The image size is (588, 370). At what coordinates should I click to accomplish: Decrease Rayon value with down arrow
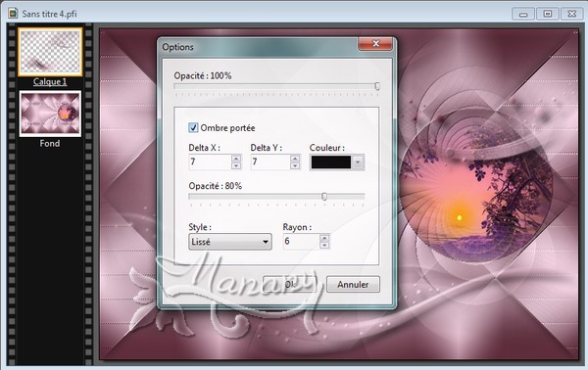point(324,245)
